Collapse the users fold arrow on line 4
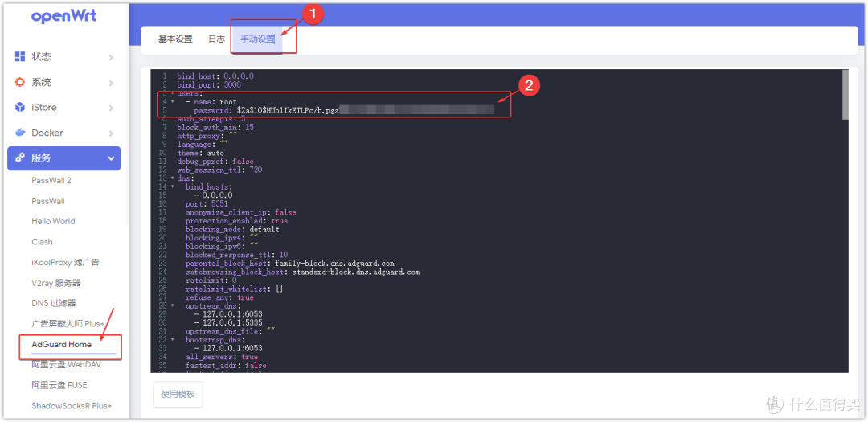 click(x=172, y=102)
